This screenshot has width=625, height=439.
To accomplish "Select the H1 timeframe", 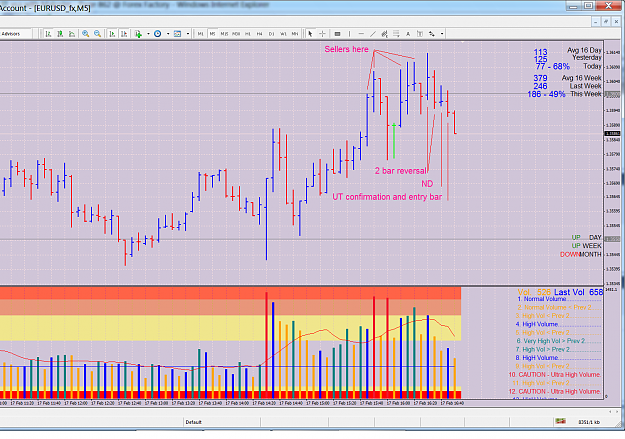I will point(248,34).
